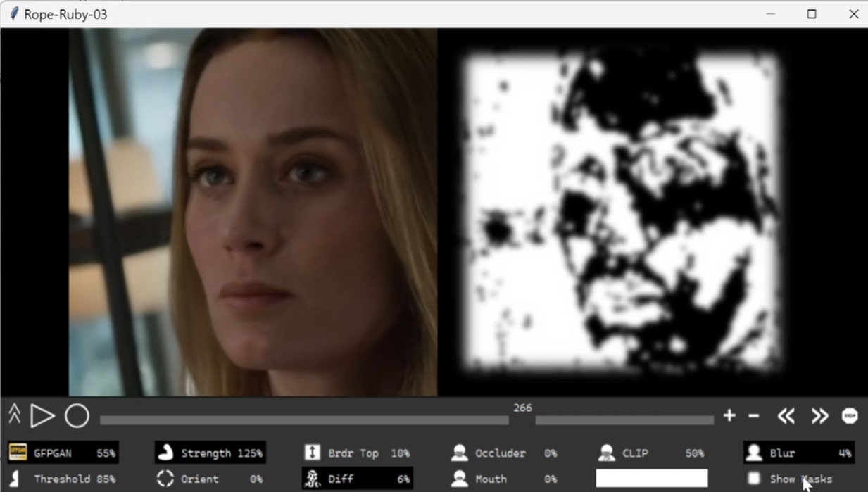Maximize the Rope-Ruby-03 window
Image resolution: width=868 pixels, height=492 pixels.
(x=812, y=14)
